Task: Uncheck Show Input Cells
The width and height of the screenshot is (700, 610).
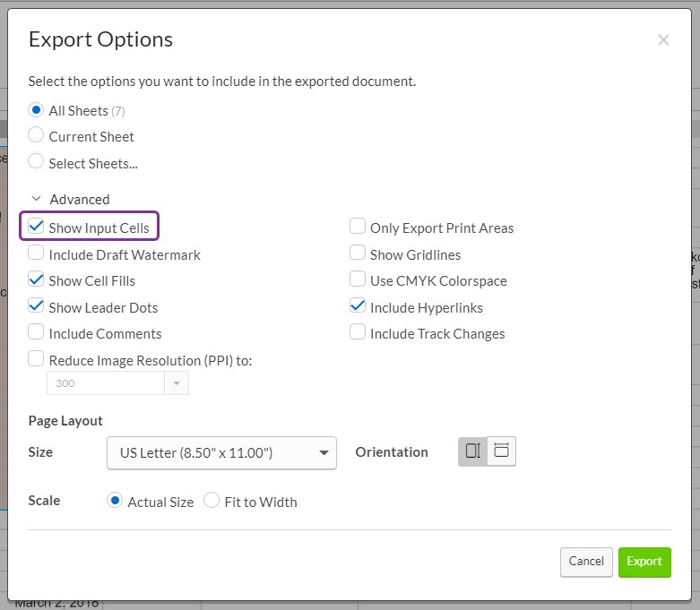Action: 37,228
